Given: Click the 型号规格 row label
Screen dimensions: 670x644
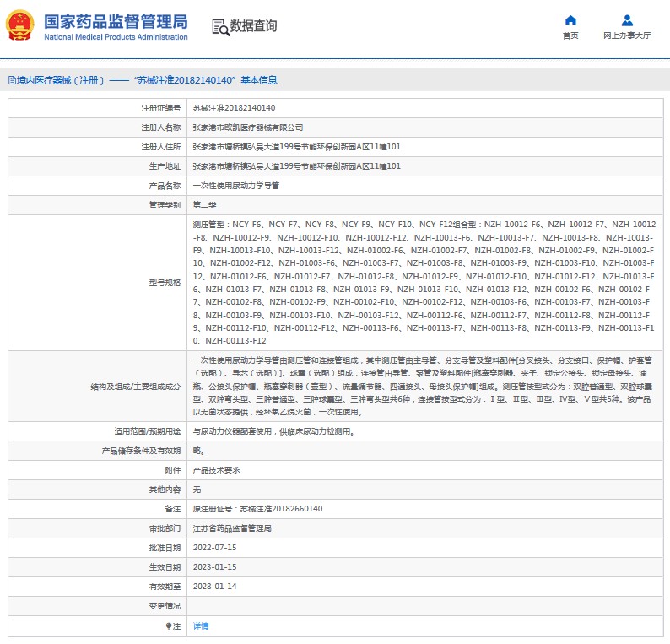Looking at the screenshot, I should point(165,283).
